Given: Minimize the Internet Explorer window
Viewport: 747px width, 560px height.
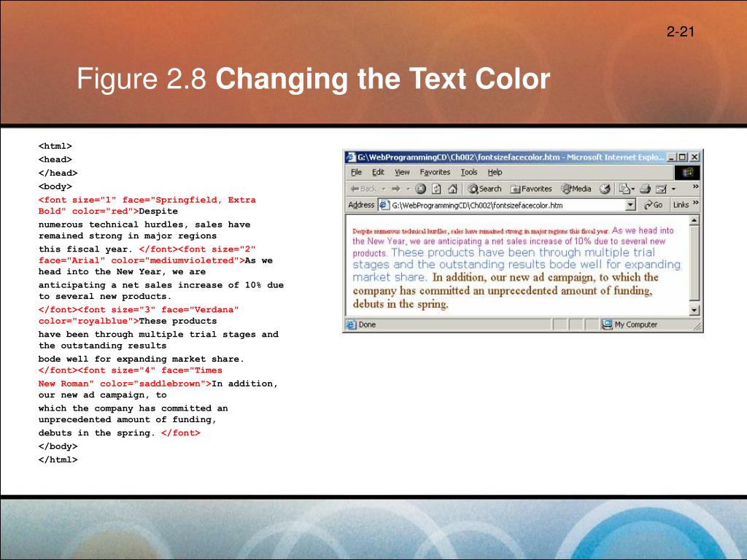Looking at the screenshot, I should pos(672,157).
